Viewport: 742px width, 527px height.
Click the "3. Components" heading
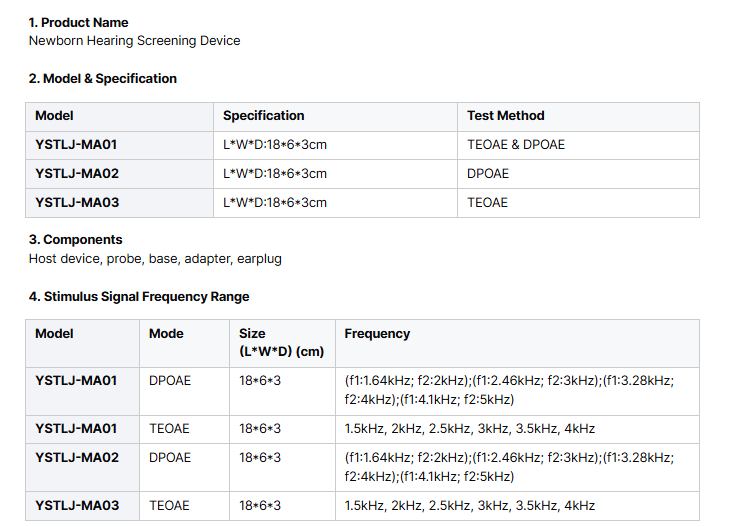pyautogui.click(x=75, y=240)
